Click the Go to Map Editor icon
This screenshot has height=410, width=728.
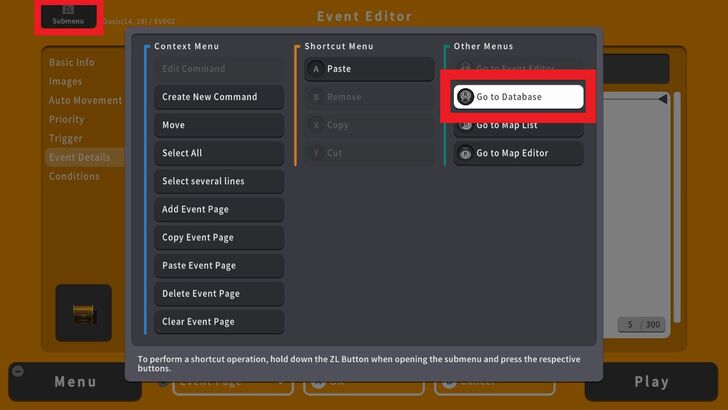(465, 153)
